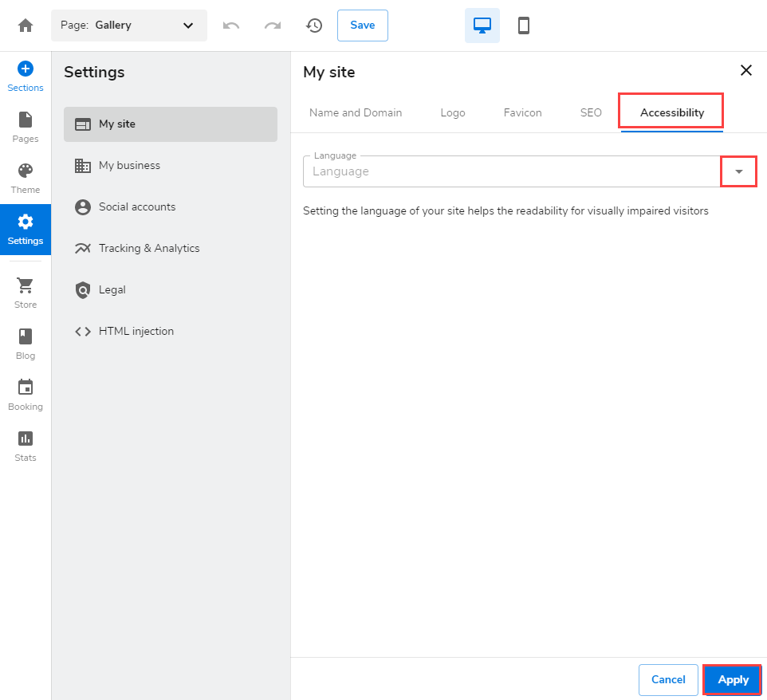Click the undo arrow icon
This screenshot has width=767, height=700.
(x=231, y=26)
